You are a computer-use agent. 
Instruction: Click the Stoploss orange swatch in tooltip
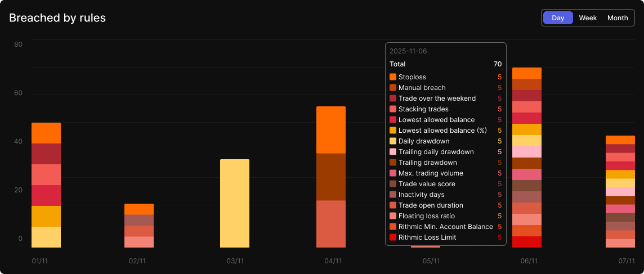click(x=393, y=77)
